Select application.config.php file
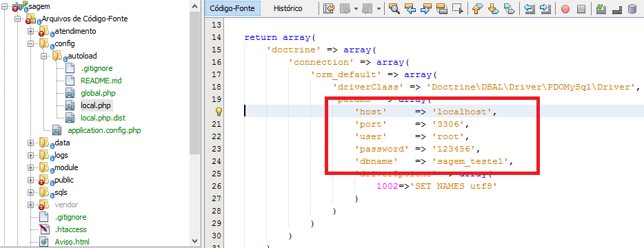The width and height of the screenshot is (644, 248). tap(104, 131)
